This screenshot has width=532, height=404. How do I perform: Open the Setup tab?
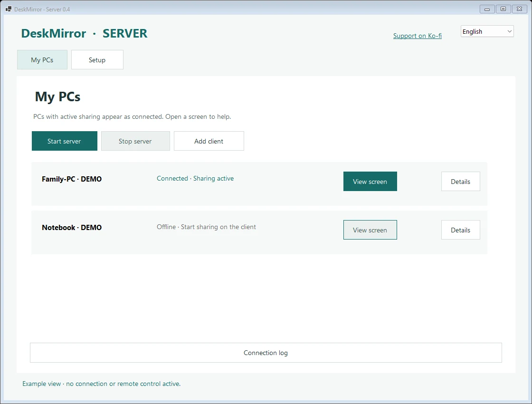[x=97, y=60]
